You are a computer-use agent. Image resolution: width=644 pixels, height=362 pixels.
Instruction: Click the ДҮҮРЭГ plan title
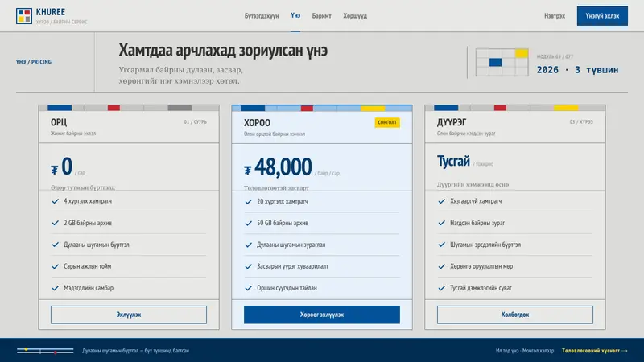tap(452, 122)
